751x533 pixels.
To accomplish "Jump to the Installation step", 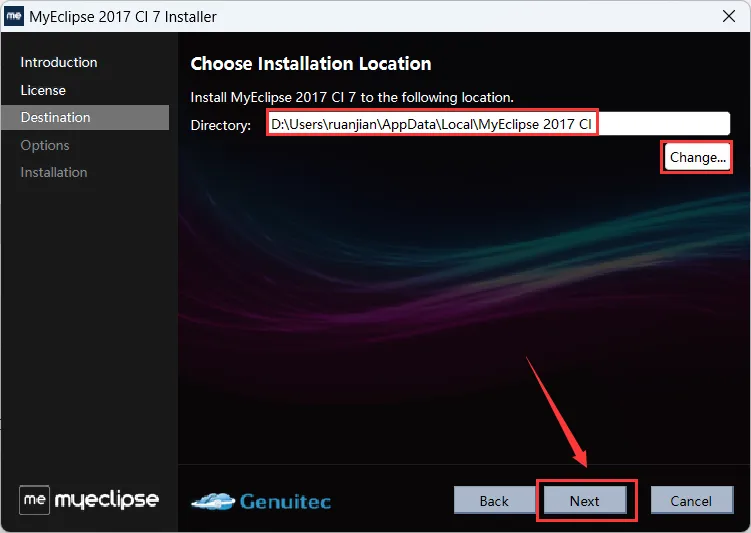I will 54,172.
